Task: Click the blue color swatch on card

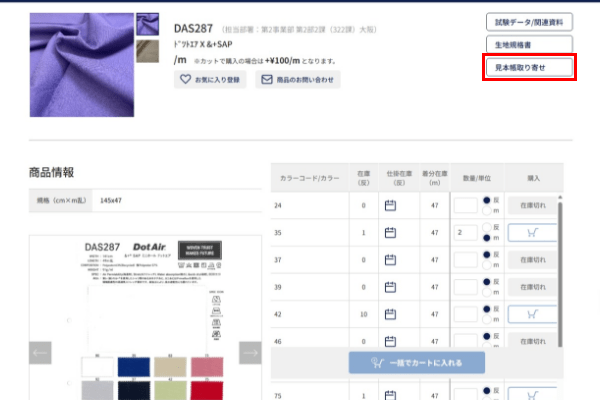Action: pos(132,367)
